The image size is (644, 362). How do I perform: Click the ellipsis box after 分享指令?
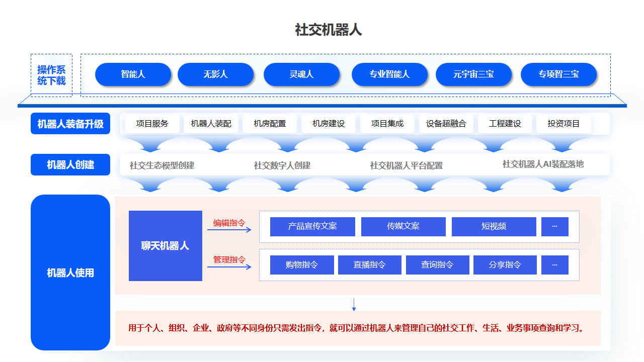point(555,265)
